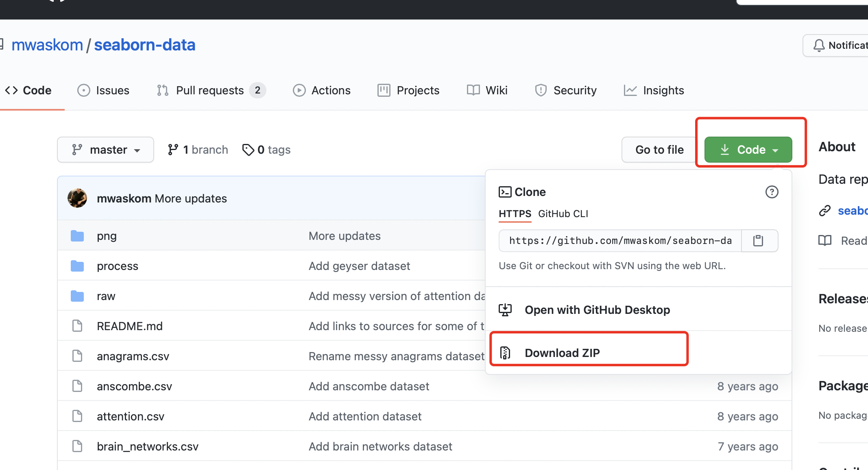Open the seaborn-data repository link
Viewport: 868px width, 470px height.
tap(145, 45)
